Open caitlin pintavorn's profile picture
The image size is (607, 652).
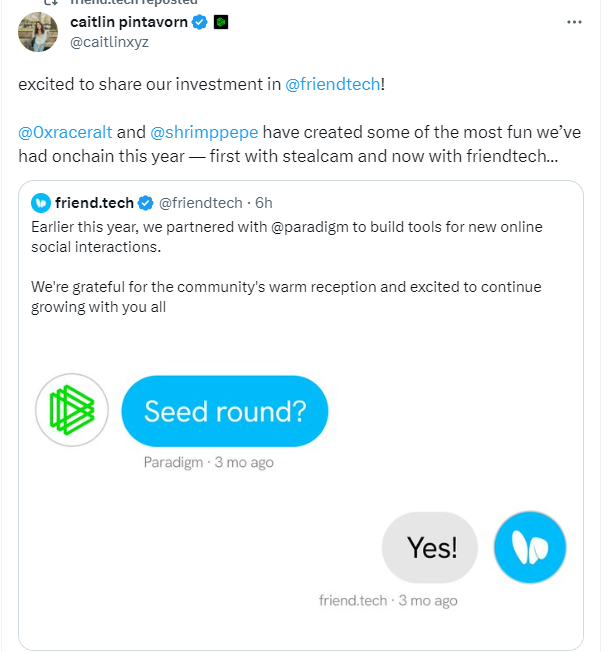point(38,31)
